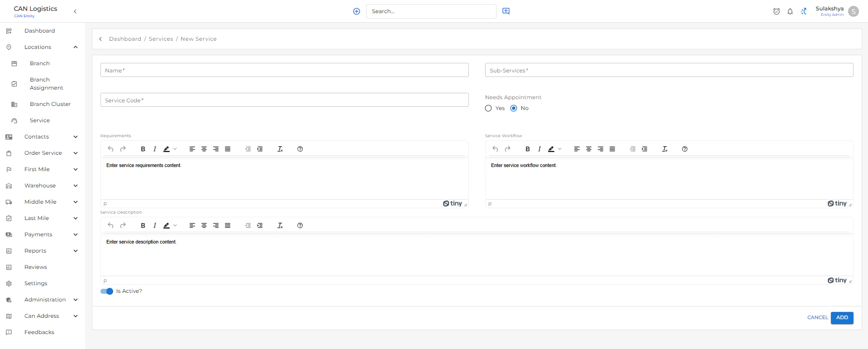The width and height of the screenshot is (868, 349).
Task: Undo in Requirements editor
Action: click(110, 149)
